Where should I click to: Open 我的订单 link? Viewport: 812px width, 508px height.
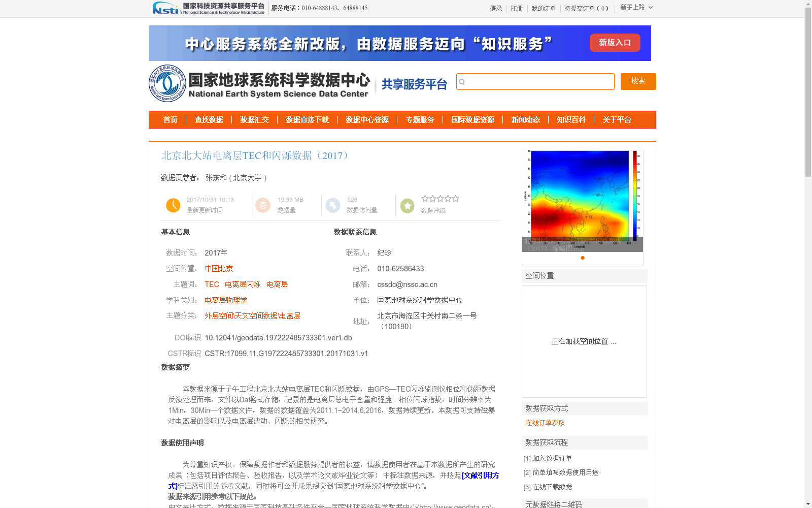tap(544, 9)
